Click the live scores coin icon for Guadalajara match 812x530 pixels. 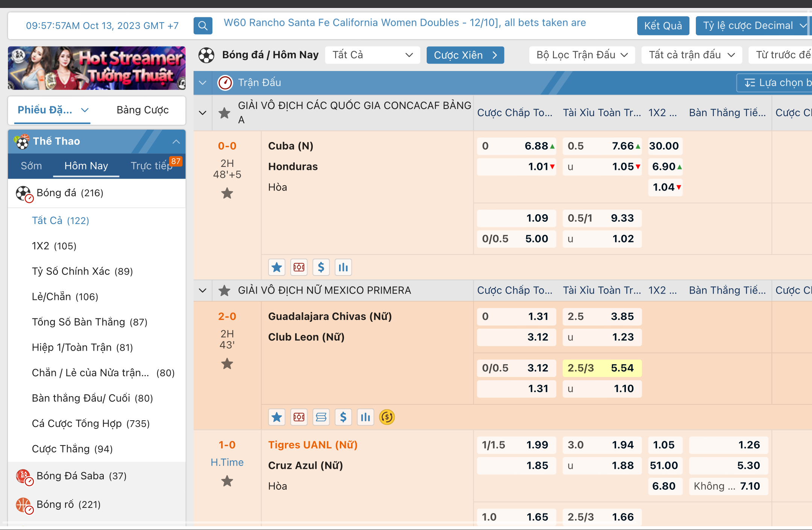point(388,418)
